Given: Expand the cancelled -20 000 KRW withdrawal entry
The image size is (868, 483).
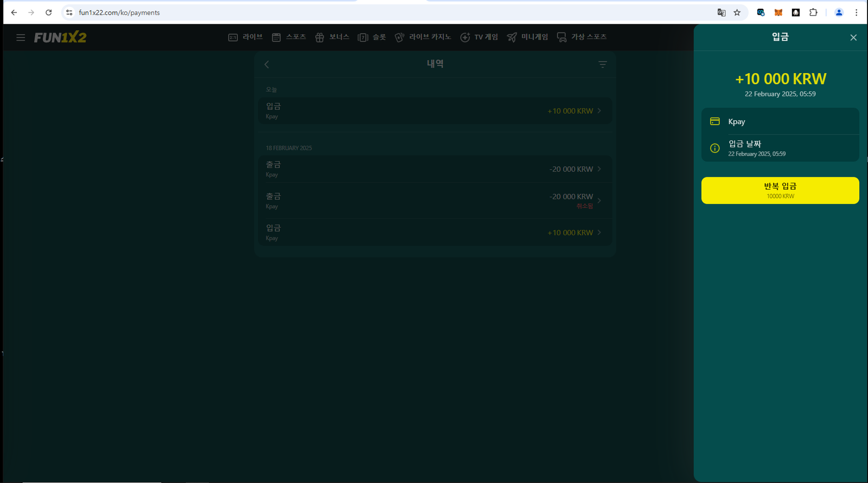Looking at the screenshot, I should (x=434, y=201).
